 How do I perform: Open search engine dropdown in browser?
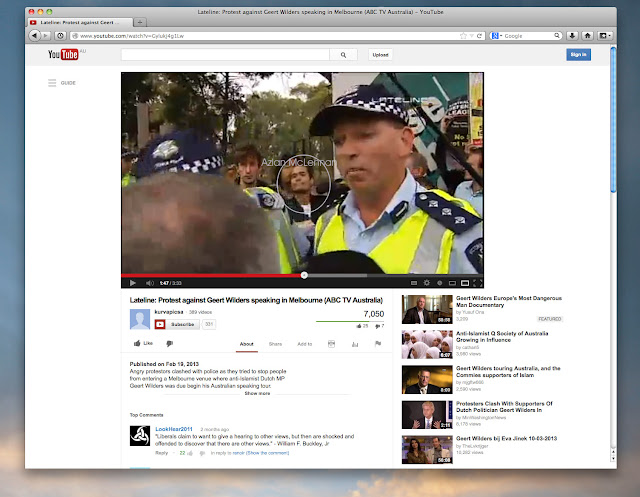pyautogui.click(x=497, y=36)
